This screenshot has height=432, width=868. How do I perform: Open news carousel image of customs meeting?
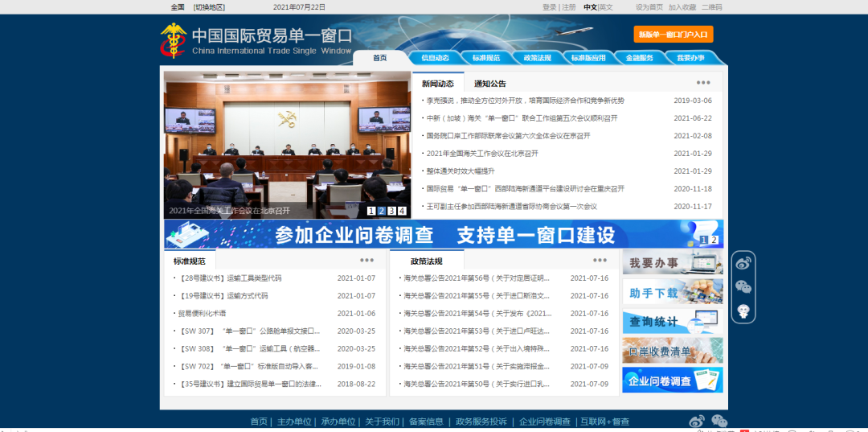287,145
